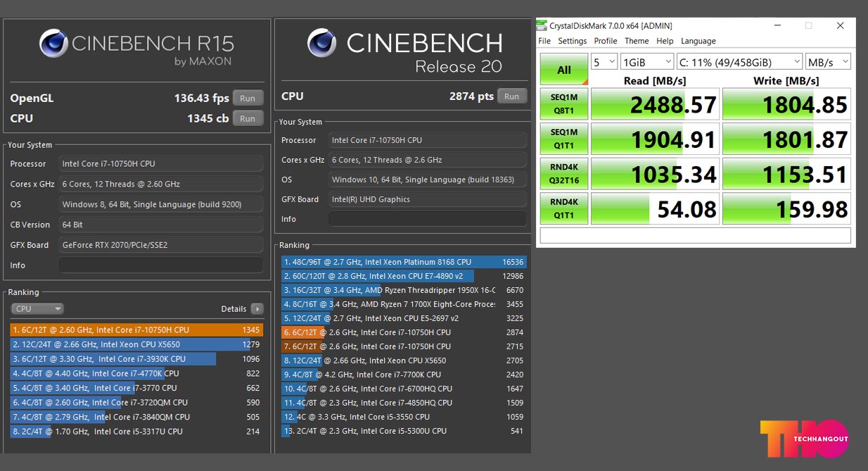This screenshot has width=868, height=471.
Task: Click the 54.08 random read result
Action: coord(655,208)
